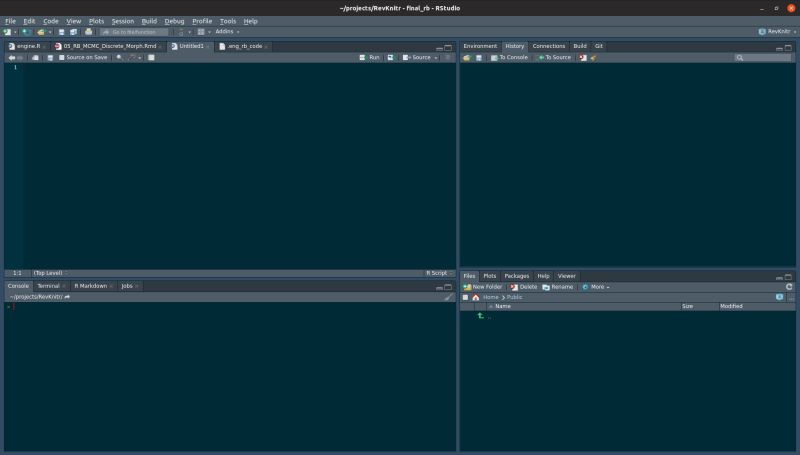Viewport: 800px width, 455px height.
Task: Maximize the History pane
Action: click(788, 47)
